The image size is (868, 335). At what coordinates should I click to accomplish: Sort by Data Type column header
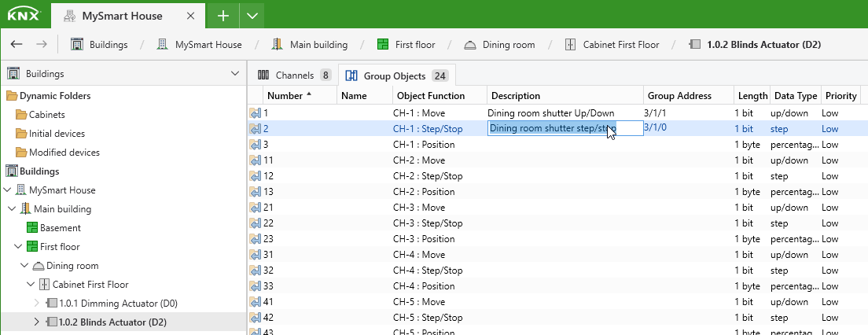(x=796, y=95)
